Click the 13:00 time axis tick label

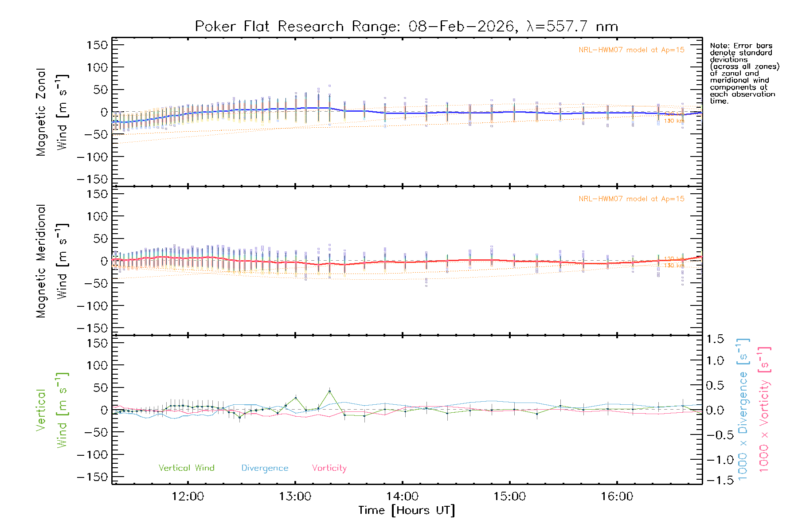(295, 496)
